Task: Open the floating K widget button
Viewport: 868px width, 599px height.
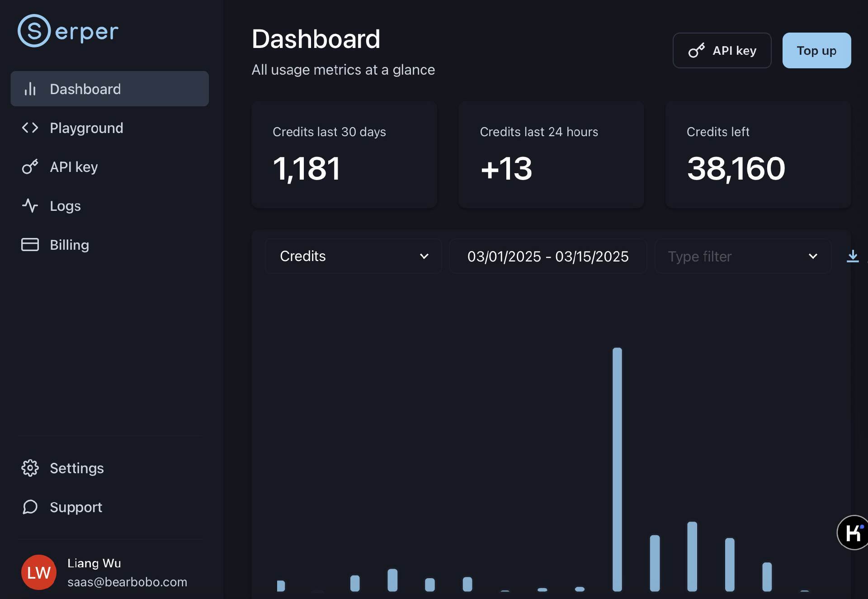Action: coord(853,532)
